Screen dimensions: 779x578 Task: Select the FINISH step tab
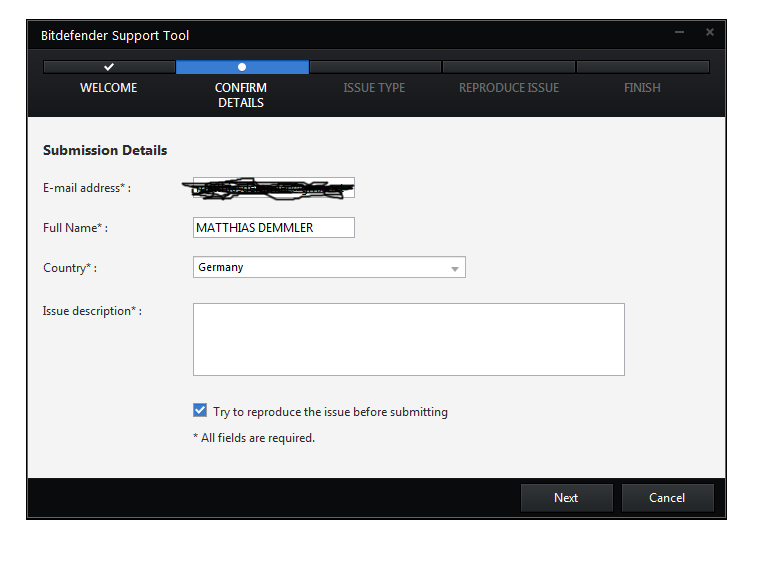click(x=642, y=88)
